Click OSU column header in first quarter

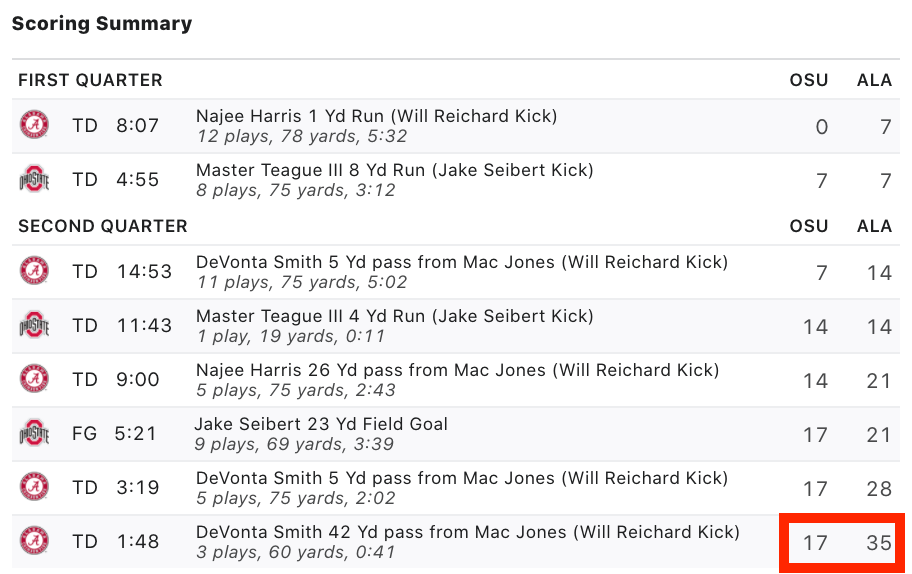click(808, 80)
